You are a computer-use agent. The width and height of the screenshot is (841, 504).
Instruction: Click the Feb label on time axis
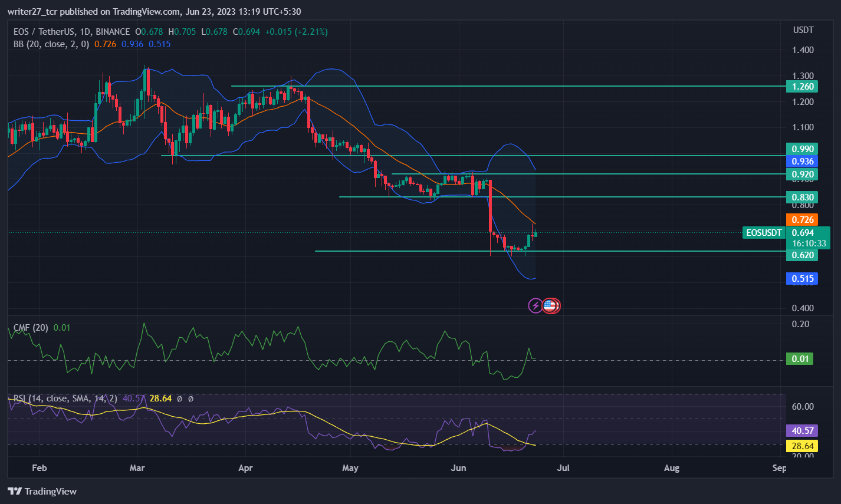(x=39, y=468)
